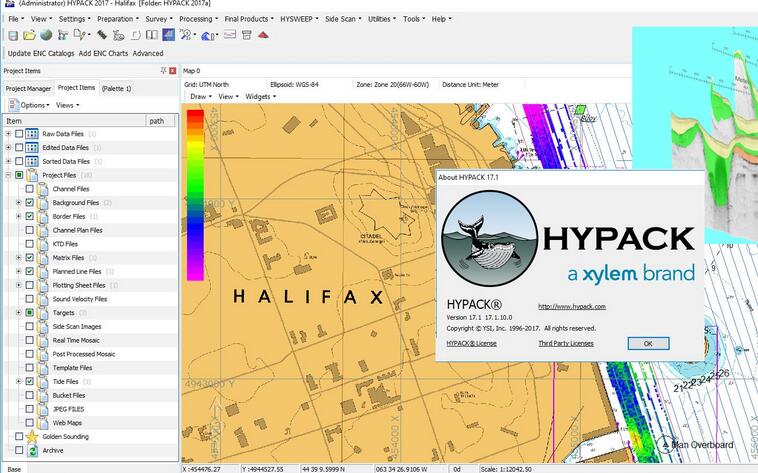This screenshot has height=473, width=758.
Task: Toggle the Planned Line Files checkbox
Action: pyautogui.click(x=29, y=271)
